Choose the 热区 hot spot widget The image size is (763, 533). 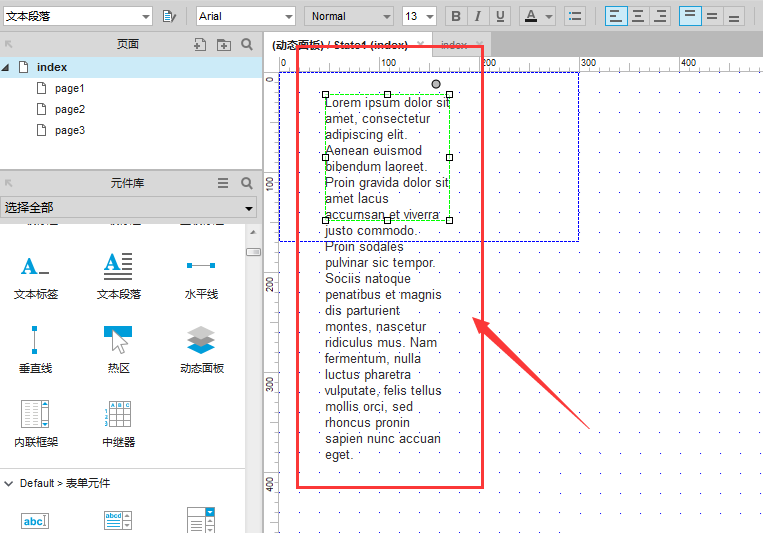118,348
